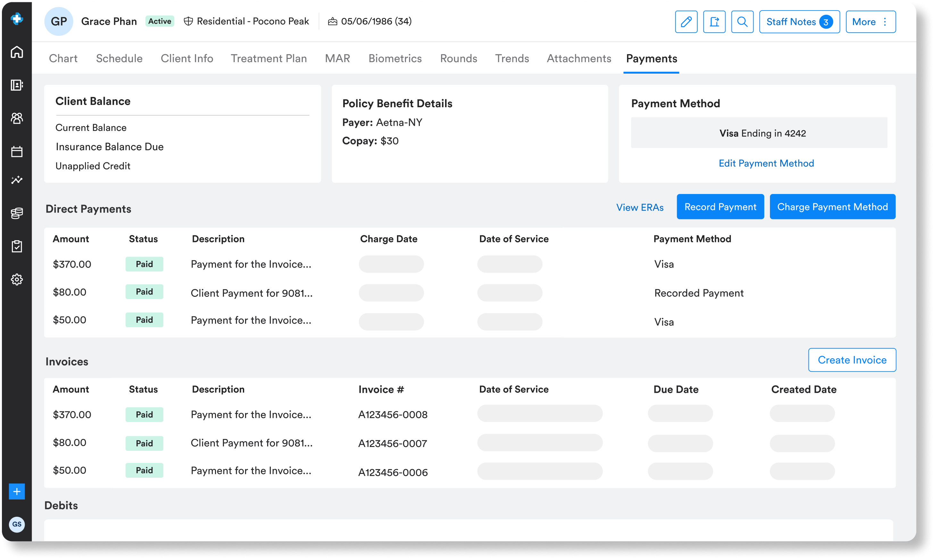
Task: Switch to the Biometrics tab
Action: [x=395, y=59]
